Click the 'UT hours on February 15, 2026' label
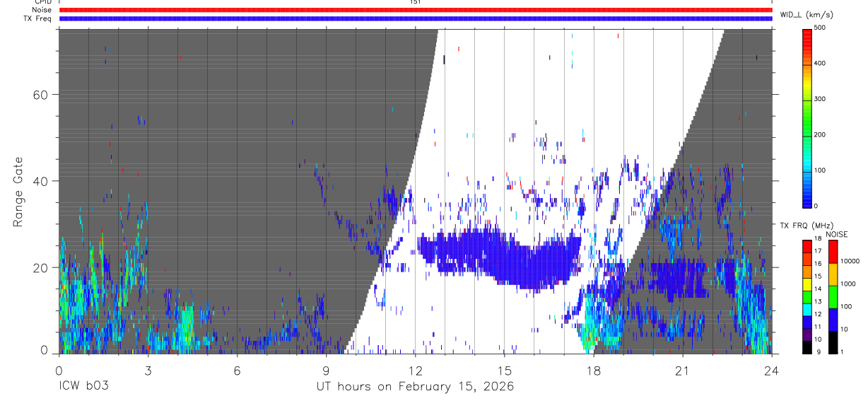868x401 pixels. pos(415,388)
